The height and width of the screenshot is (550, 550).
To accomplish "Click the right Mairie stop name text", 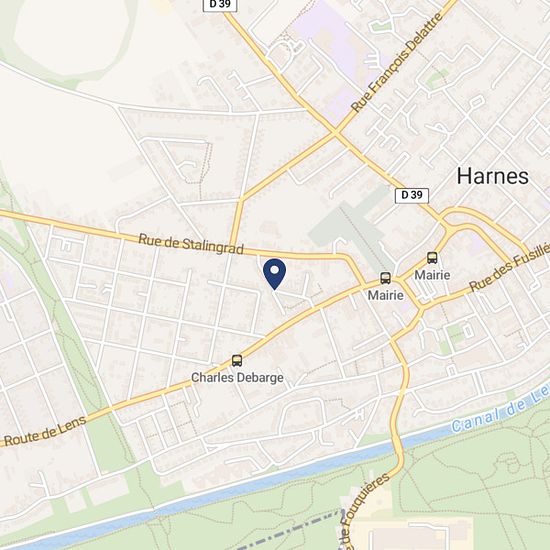I will pyautogui.click(x=432, y=275).
